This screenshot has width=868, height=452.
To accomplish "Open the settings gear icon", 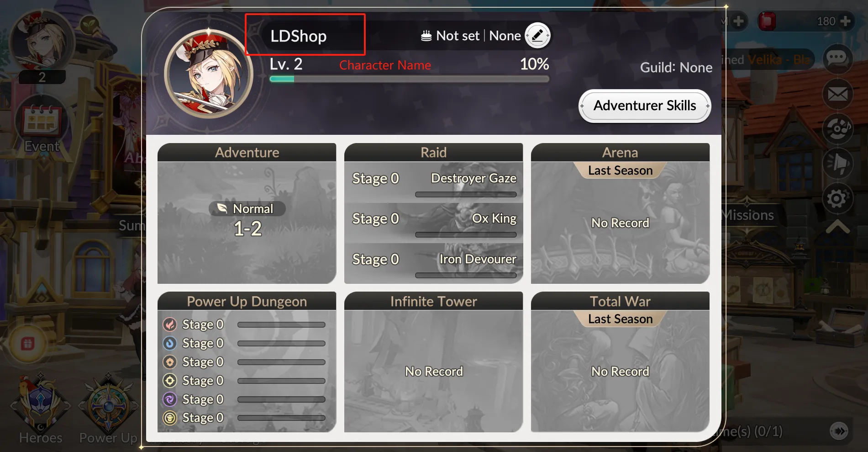I will point(837,198).
